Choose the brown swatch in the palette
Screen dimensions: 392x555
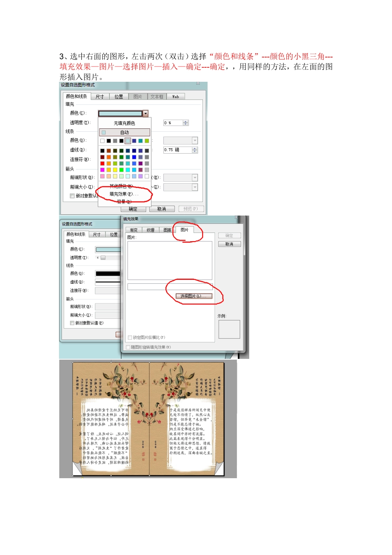109,151
